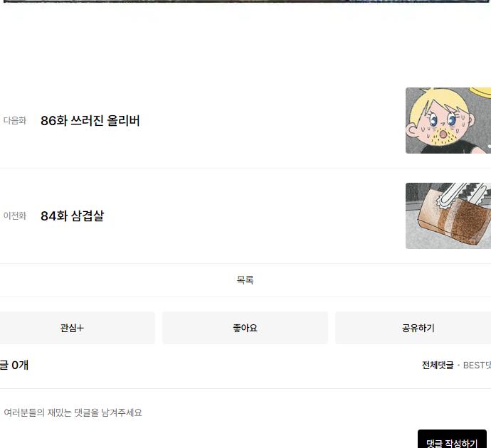This screenshot has width=491, height=448.
Task: Submit with the 댓글 작성하기 button
Action: (x=452, y=439)
